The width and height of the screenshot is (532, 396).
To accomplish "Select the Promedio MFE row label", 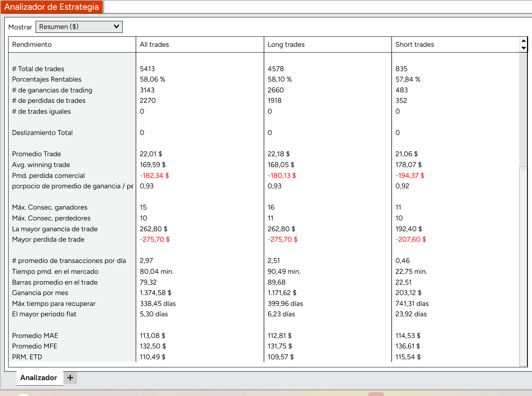I will (x=34, y=346).
